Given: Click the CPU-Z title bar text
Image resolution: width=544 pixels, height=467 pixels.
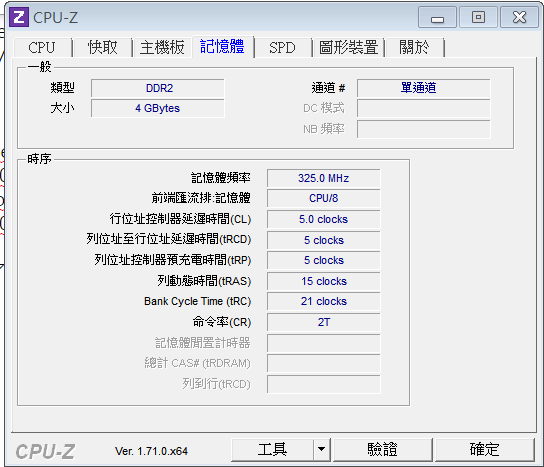Looking at the screenshot, I should click(56, 18).
